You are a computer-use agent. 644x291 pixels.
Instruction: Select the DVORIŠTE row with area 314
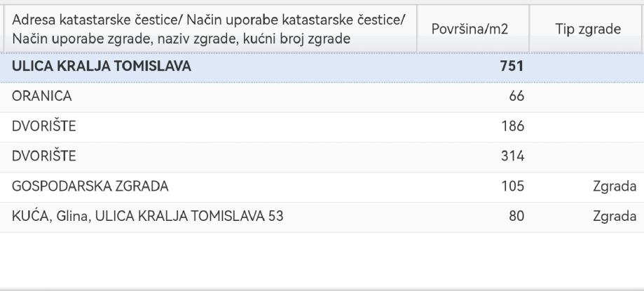(x=45, y=157)
